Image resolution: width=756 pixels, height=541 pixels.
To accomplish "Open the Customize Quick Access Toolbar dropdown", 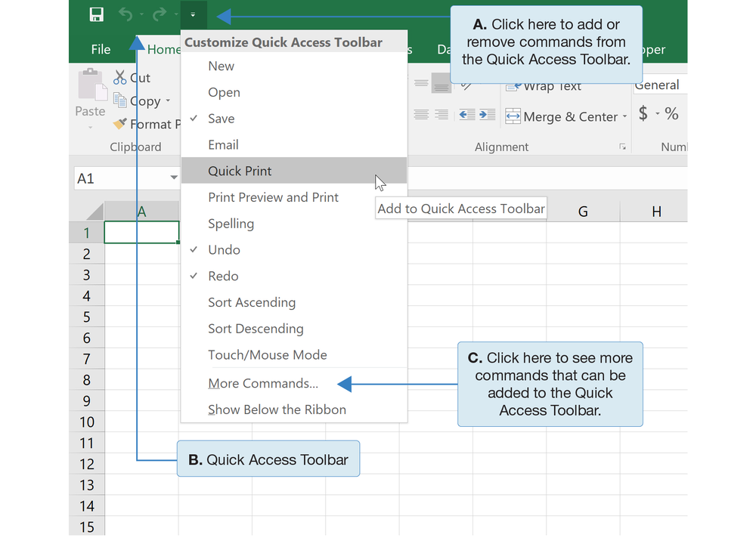I will 193,14.
